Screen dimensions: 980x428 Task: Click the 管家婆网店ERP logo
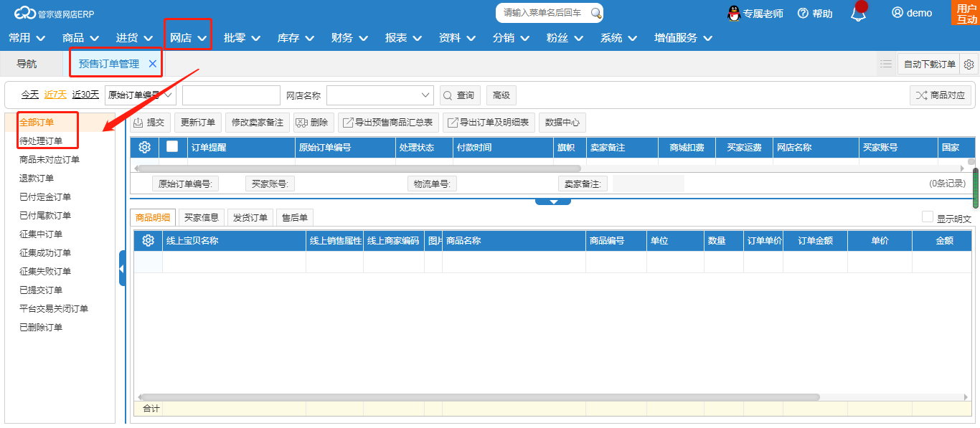tap(54, 13)
